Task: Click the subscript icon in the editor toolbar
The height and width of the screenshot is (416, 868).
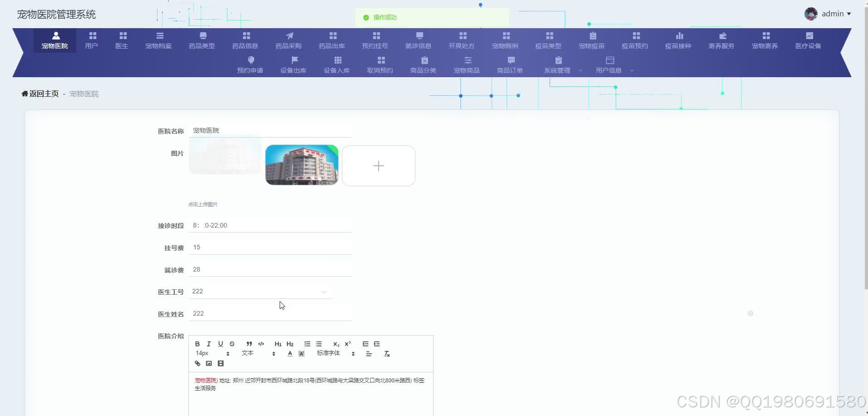Action: tap(336, 344)
